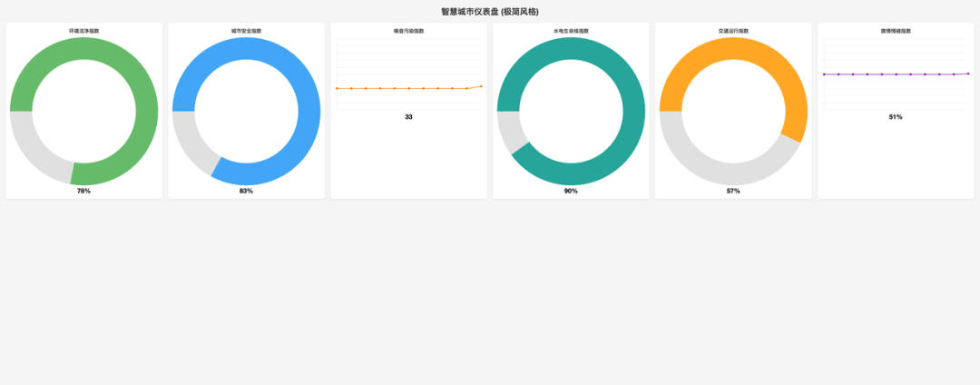Click the noise index value 33
Screen dimensions: 980x385
pos(408,117)
